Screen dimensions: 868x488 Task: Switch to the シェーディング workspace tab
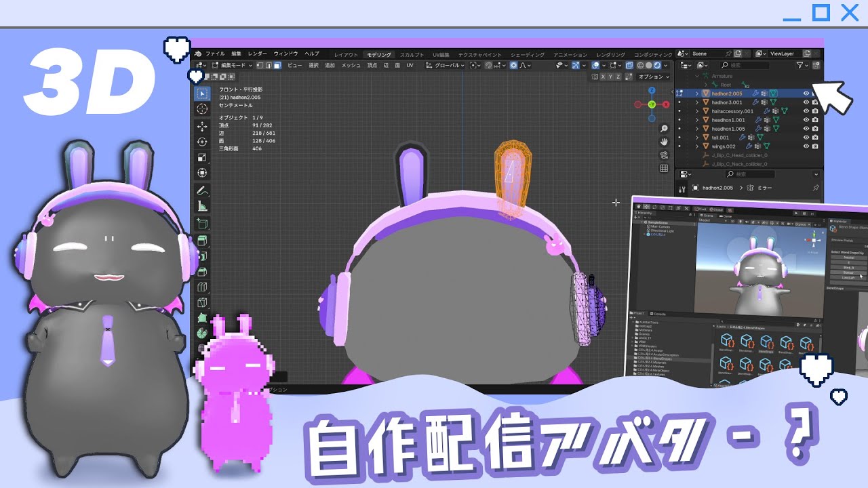pos(528,54)
